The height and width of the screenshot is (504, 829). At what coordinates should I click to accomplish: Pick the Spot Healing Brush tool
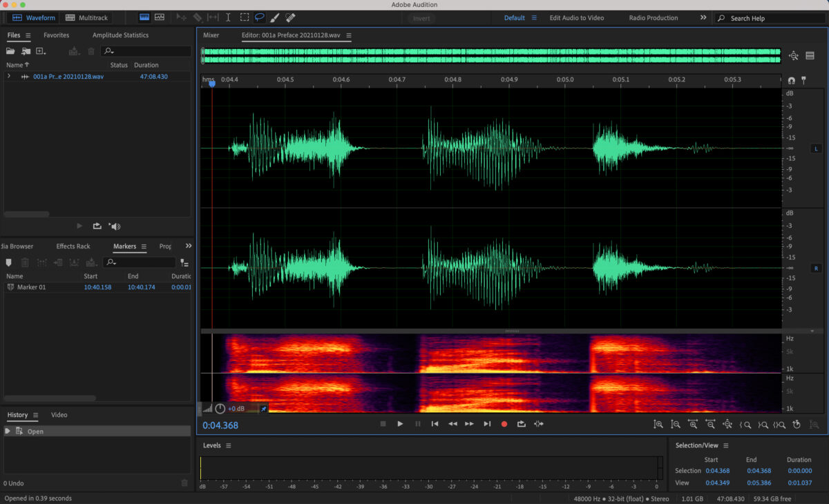click(291, 17)
